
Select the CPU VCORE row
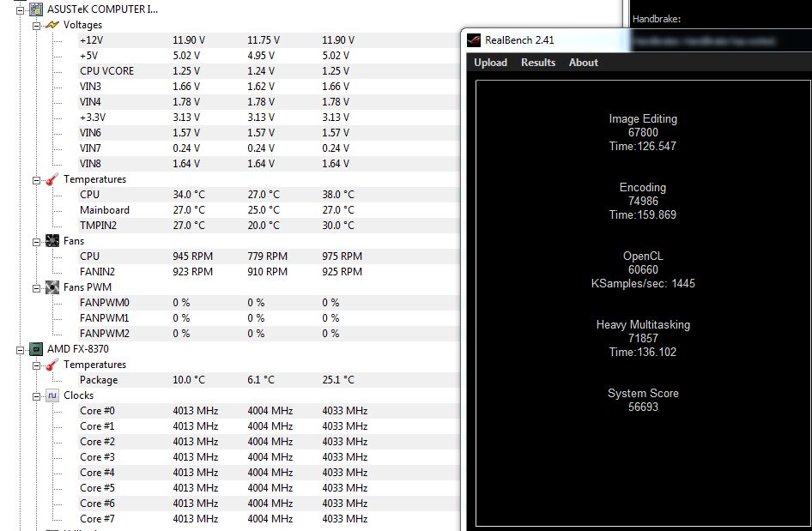pos(269,71)
